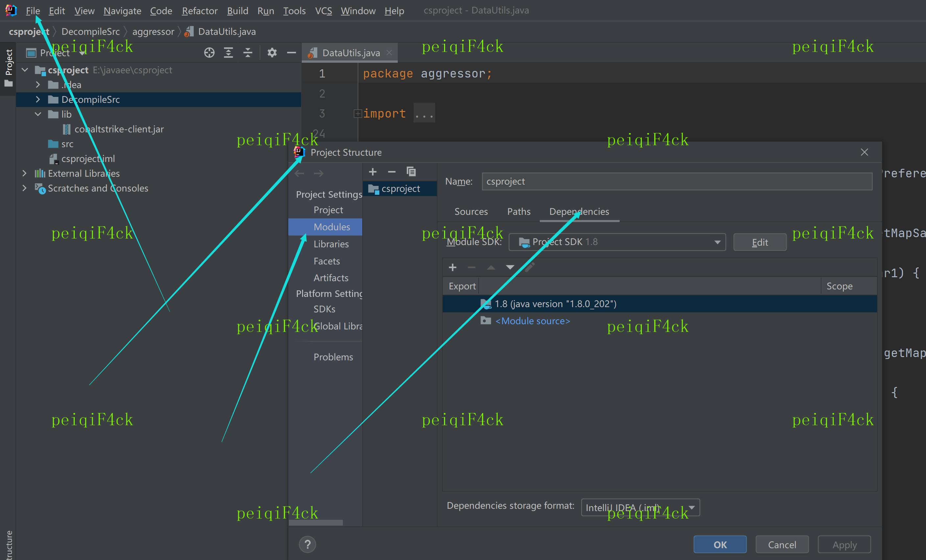The height and width of the screenshot is (560, 926).
Task: Select SDKs under Platform Settings
Action: (324, 309)
